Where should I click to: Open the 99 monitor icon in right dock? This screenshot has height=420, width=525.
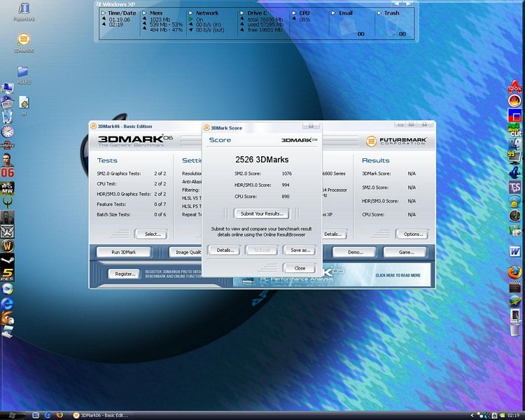[x=514, y=158]
